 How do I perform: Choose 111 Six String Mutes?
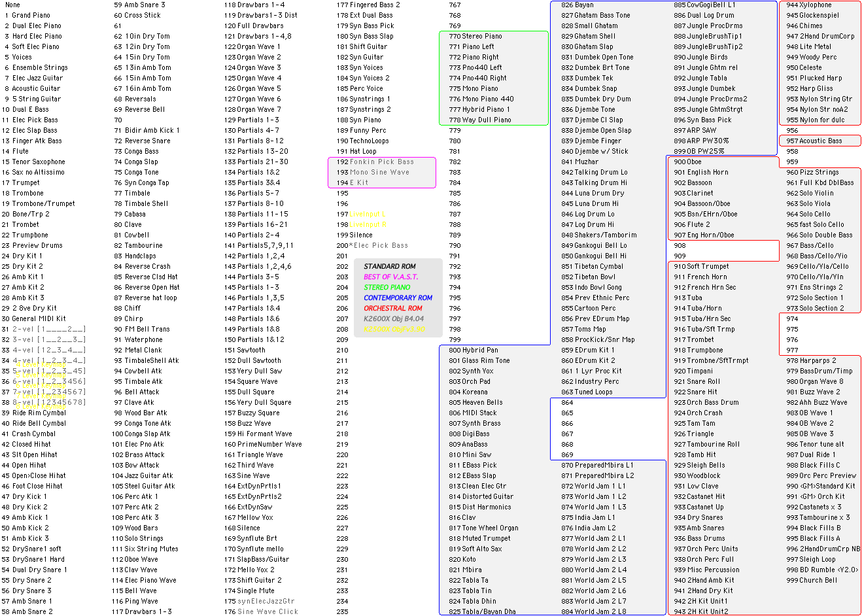coord(145,549)
